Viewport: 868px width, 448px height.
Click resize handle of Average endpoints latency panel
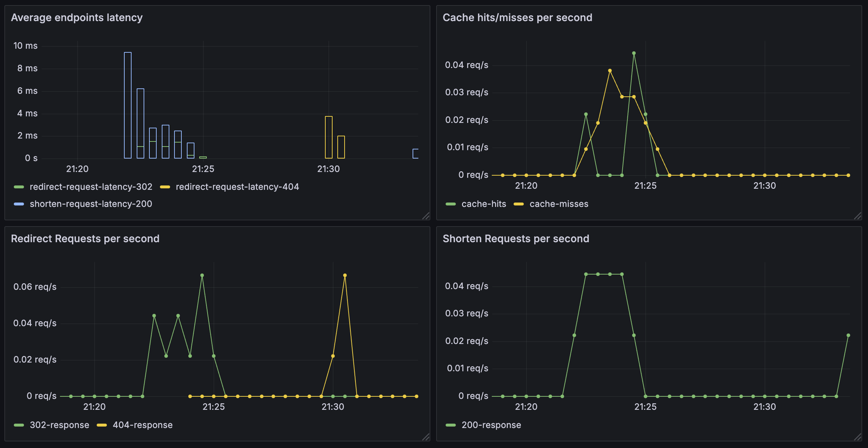pyautogui.click(x=426, y=216)
